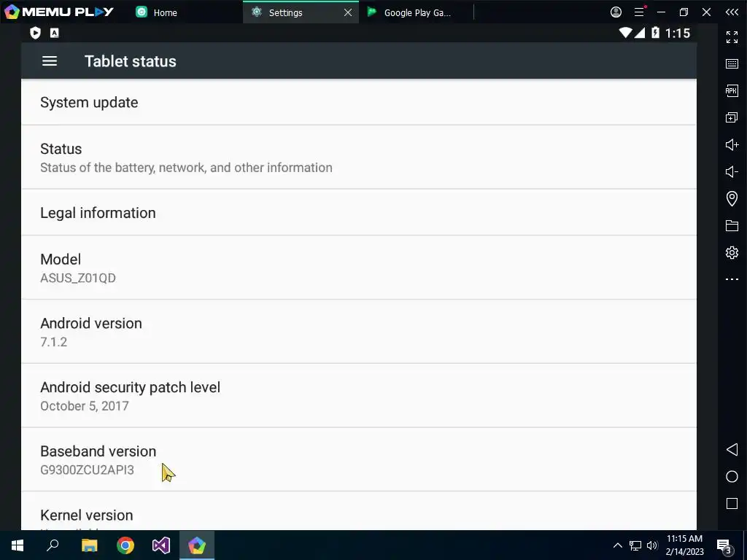The width and height of the screenshot is (747, 560).
Task: Open the hamburger navigation menu
Action: coord(50,61)
